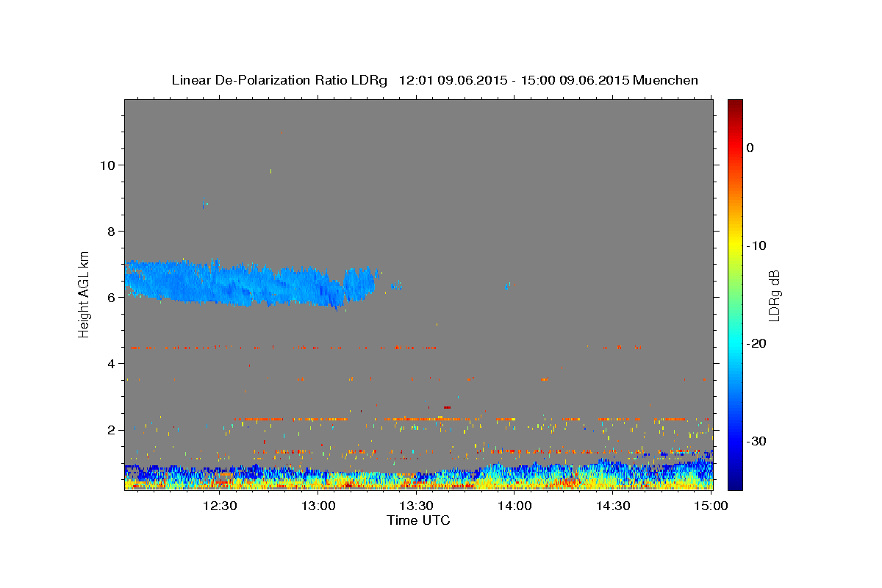Click the 13:30 time tick label
The height and width of the screenshot is (588, 882).
tap(416, 506)
